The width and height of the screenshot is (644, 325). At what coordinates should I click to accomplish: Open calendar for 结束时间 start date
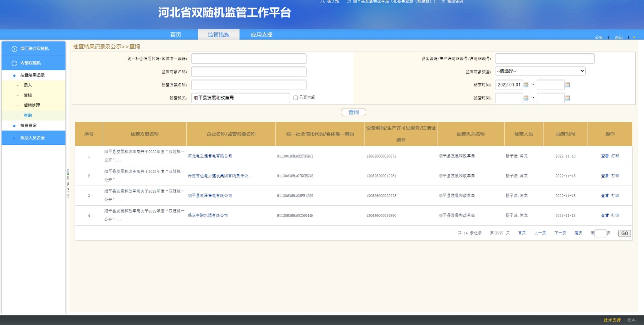[526, 85]
